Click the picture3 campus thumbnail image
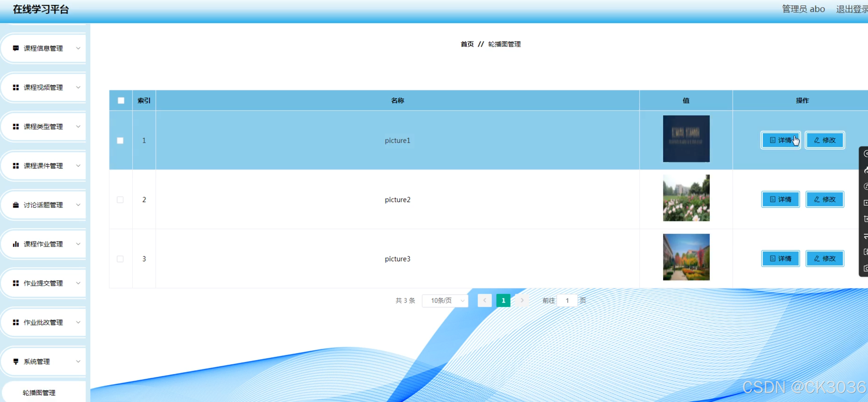Viewport: 868px width, 402px height. (x=686, y=257)
